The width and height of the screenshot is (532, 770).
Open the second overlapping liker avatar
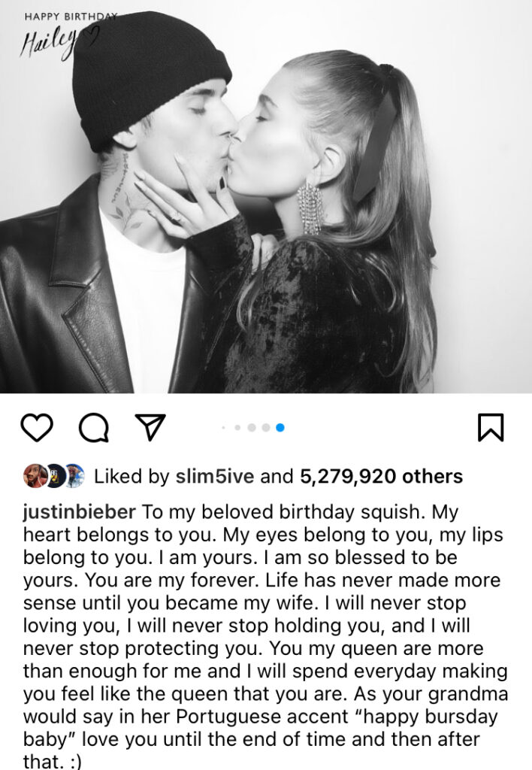[56, 475]
